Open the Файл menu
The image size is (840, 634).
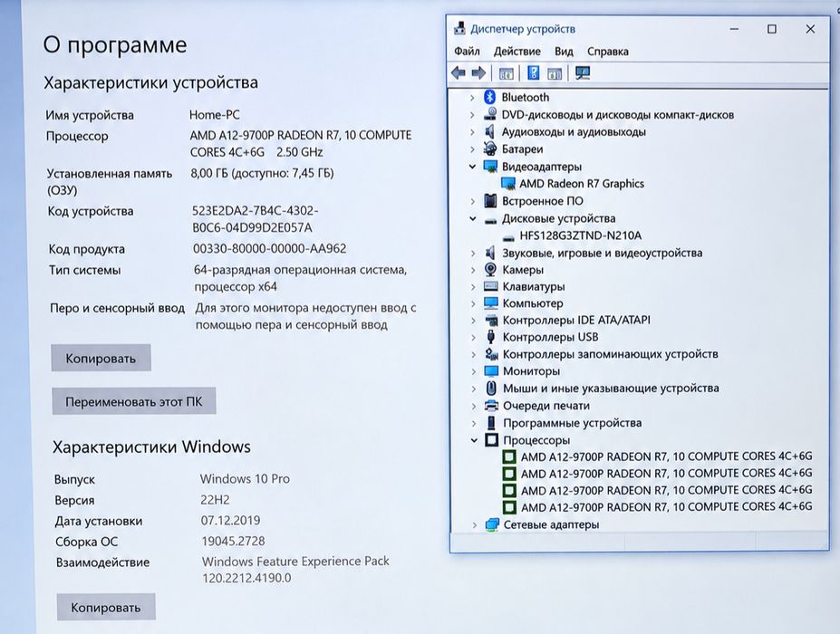tap(467, 51)
